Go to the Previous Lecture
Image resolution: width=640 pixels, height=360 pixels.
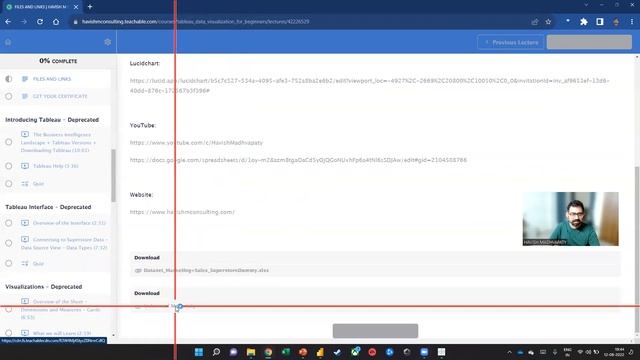511,42
